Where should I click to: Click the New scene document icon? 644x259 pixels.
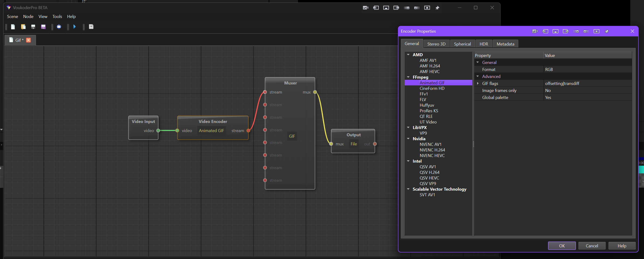tap(13, 27)
